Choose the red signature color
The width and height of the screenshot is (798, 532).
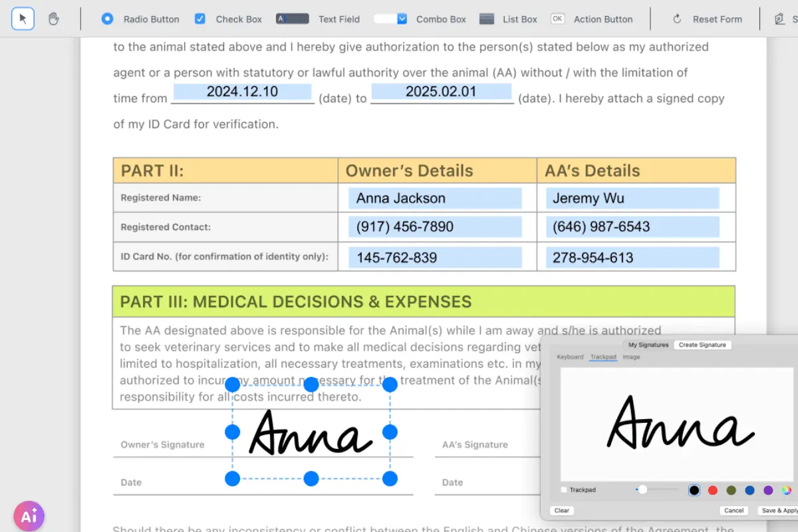tap(713, 490)
